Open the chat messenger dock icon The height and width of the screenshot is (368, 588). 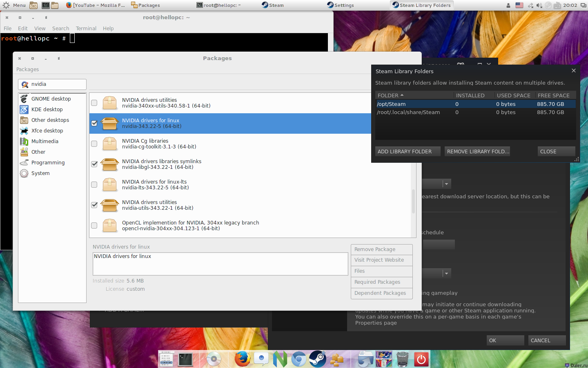click(261, 359)
